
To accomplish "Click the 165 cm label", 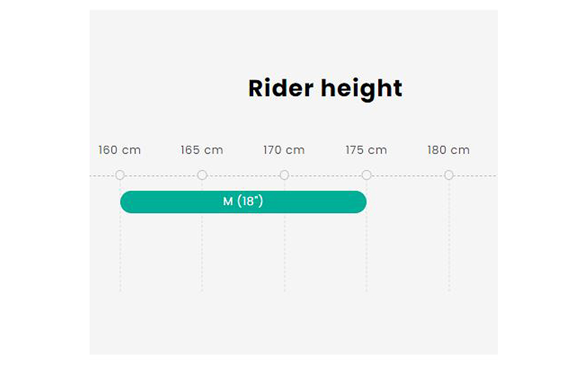I will click(x=202, y=150).
